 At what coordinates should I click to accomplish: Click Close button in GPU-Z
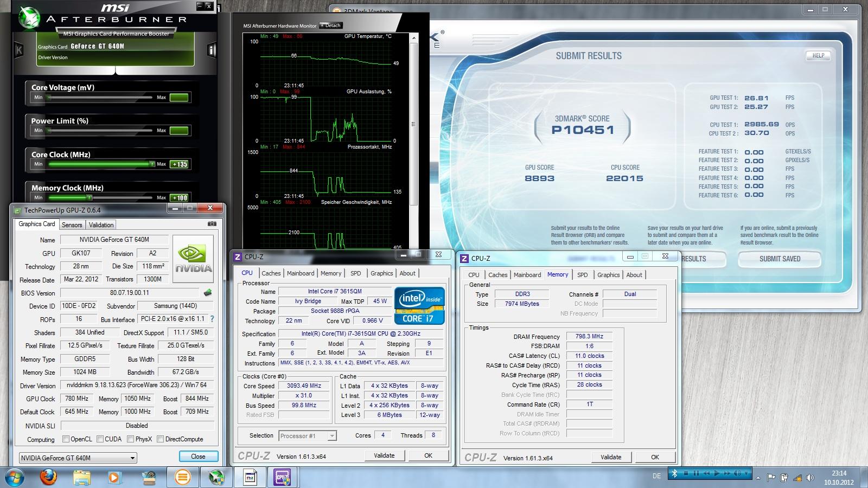pos(198,457)
